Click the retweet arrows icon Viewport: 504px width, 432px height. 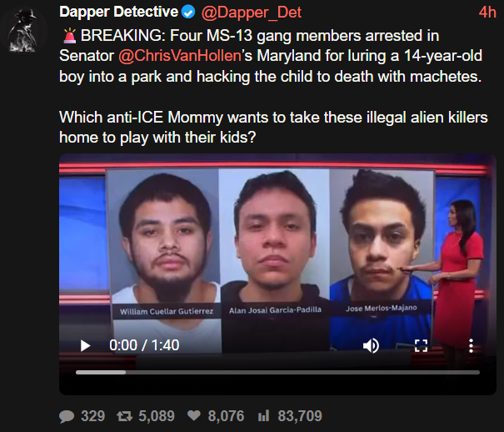click(124, 416)
